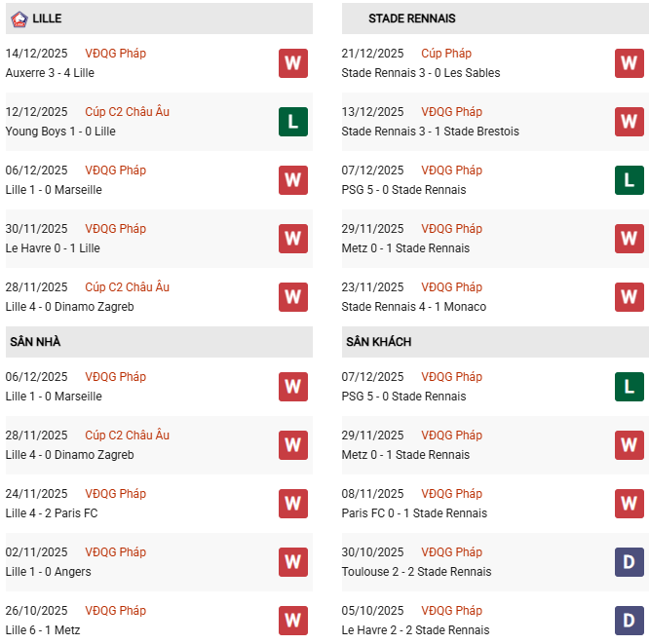Click the D badge for Toulouse 2 - 2 Stade Rennais

pos(630,562)
